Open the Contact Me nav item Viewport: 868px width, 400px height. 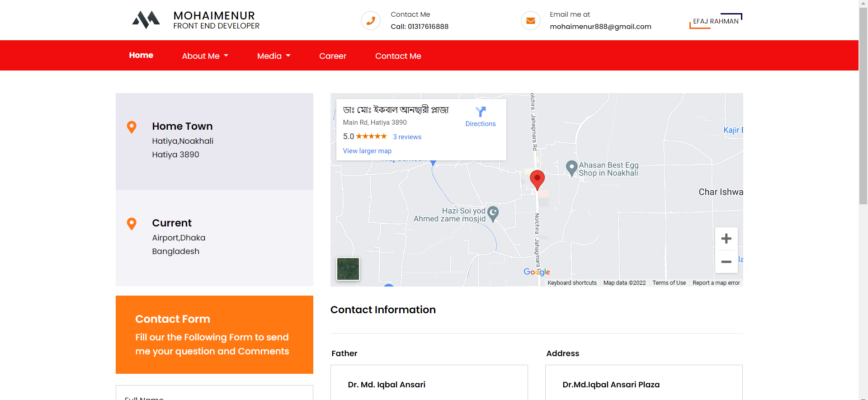point(398,56)
